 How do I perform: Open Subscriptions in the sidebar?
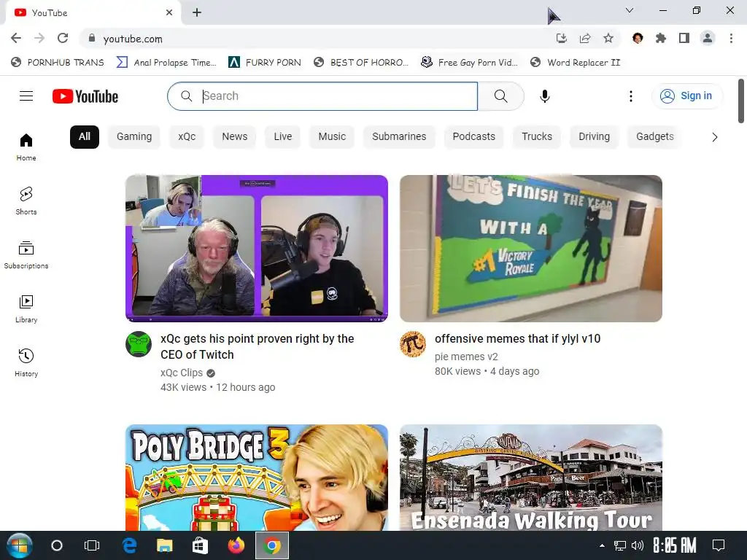tap(26, 255)
